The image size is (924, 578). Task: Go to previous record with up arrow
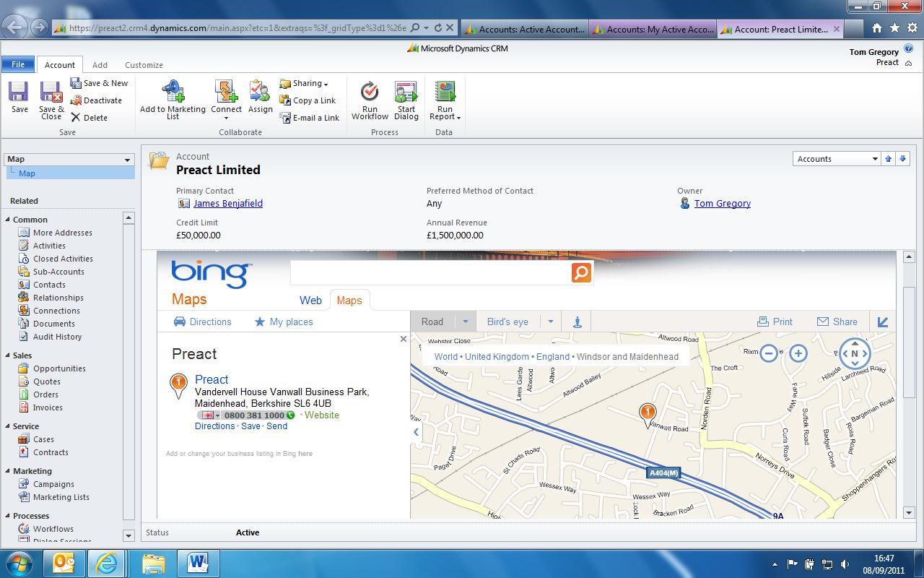tap(889, 159)
